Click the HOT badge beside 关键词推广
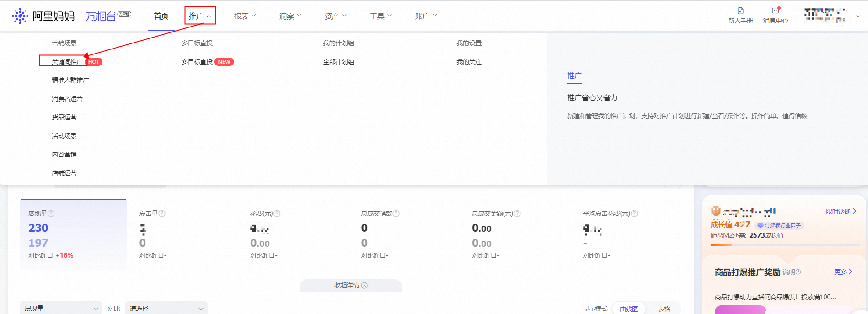868x314 pixels. [x=94, y=62]
